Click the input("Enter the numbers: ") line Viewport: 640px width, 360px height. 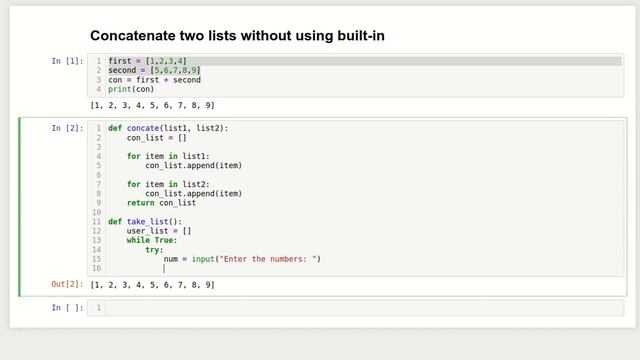coord(242,259)
